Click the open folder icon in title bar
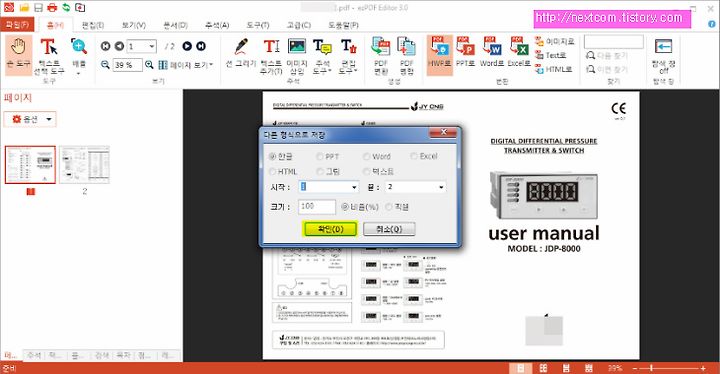Screen dimensions: 720x374 point(24,7)
